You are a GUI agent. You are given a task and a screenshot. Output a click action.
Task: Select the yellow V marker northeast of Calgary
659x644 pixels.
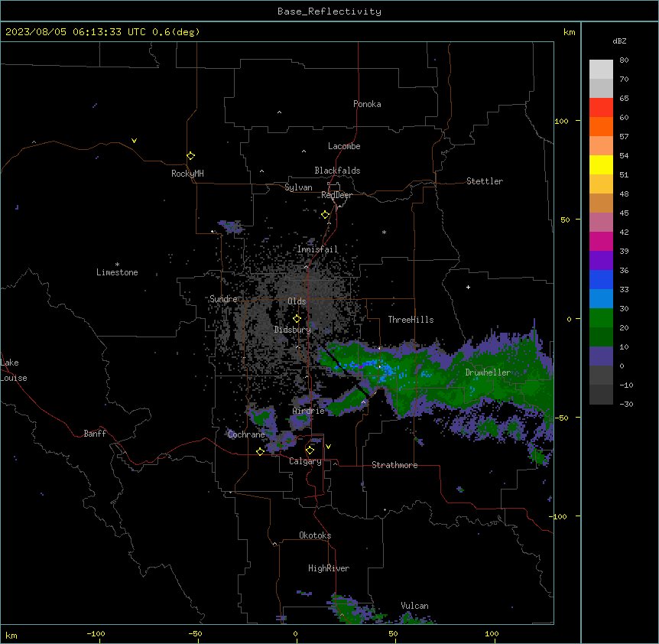(x=328, y=447)
